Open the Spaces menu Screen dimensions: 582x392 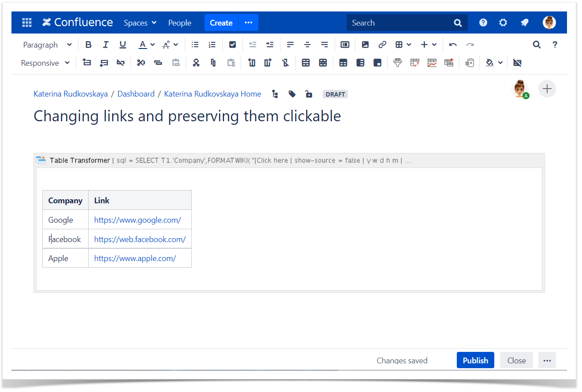click(140, 23)
